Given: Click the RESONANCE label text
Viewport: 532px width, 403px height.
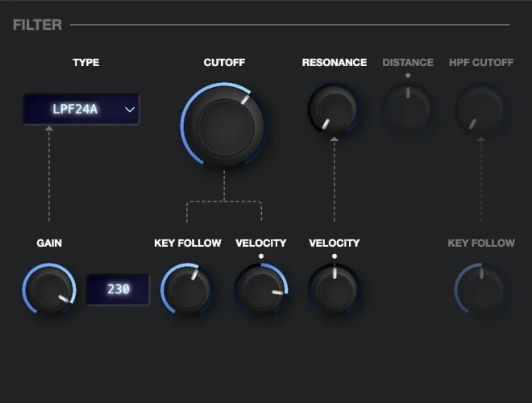Looking at the screenshot, I should click(x=334, y=62).
